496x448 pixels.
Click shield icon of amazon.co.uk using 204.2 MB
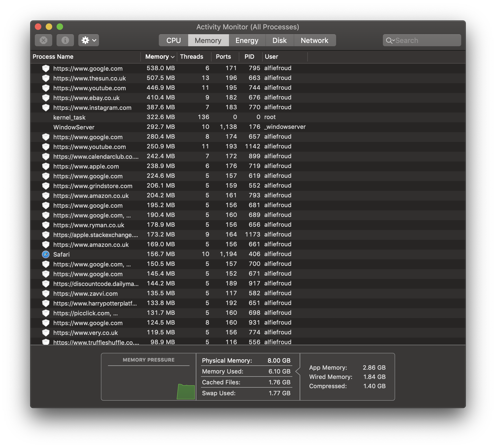(46, 196)
